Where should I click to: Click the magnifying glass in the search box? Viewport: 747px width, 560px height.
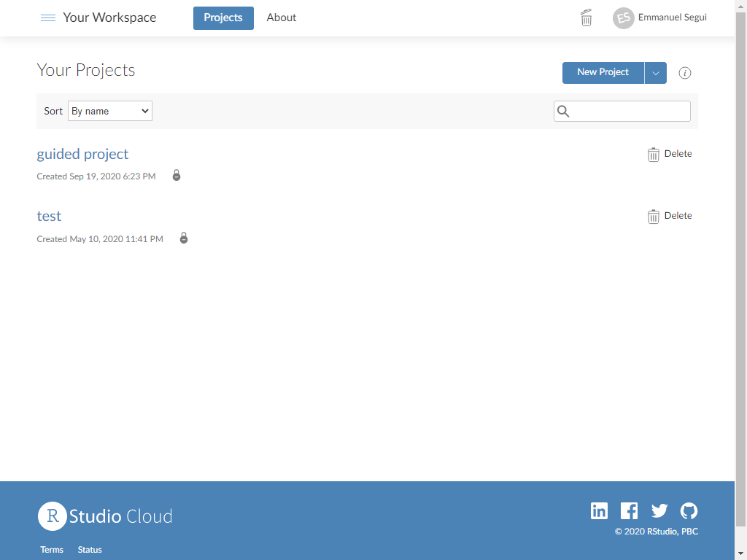[x=564, y=111]
